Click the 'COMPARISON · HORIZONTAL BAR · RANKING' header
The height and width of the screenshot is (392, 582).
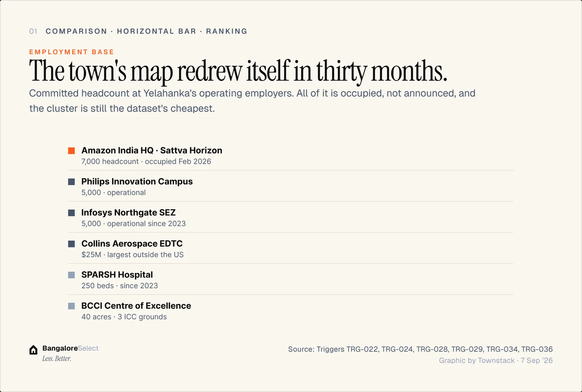pos(147,31)
